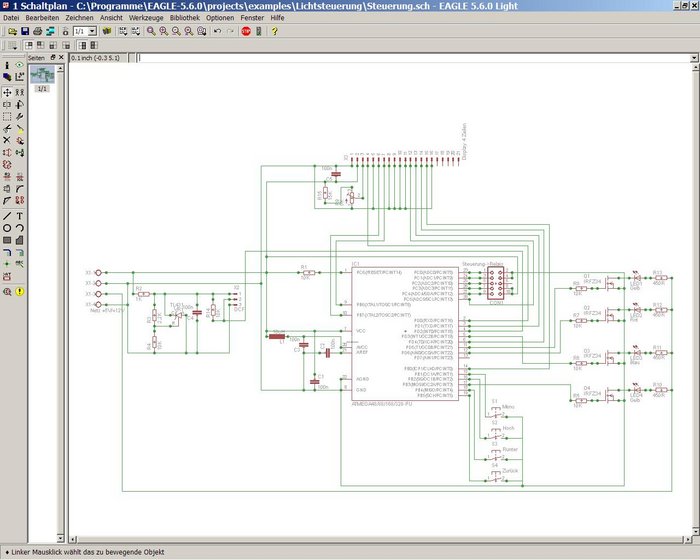
Task: Click the Zoom to fit icon
Action: pyautogui.click(x=150, y=31)
